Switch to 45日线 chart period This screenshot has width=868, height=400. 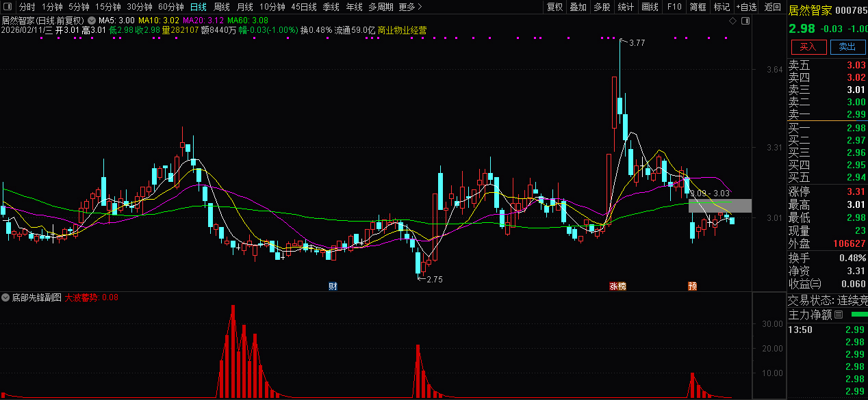tap(304, 7)
